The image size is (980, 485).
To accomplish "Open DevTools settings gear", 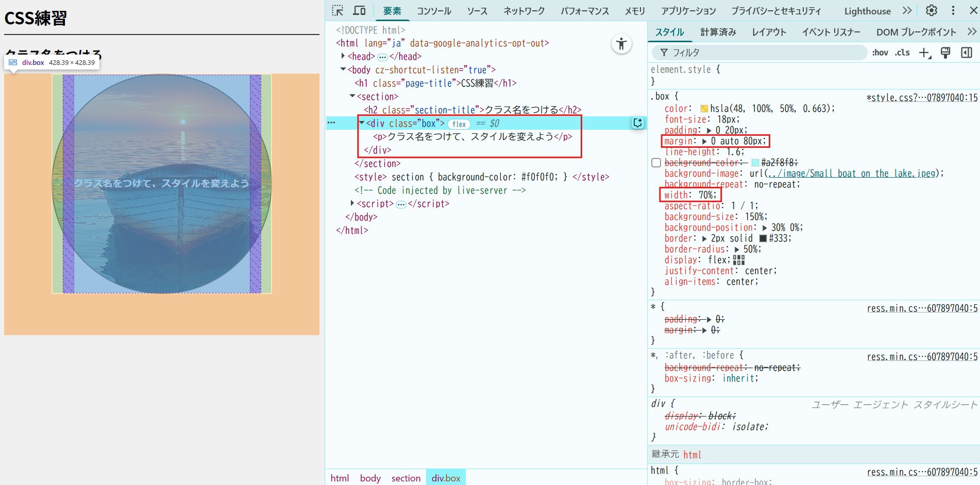I will [x=931, y=11].
